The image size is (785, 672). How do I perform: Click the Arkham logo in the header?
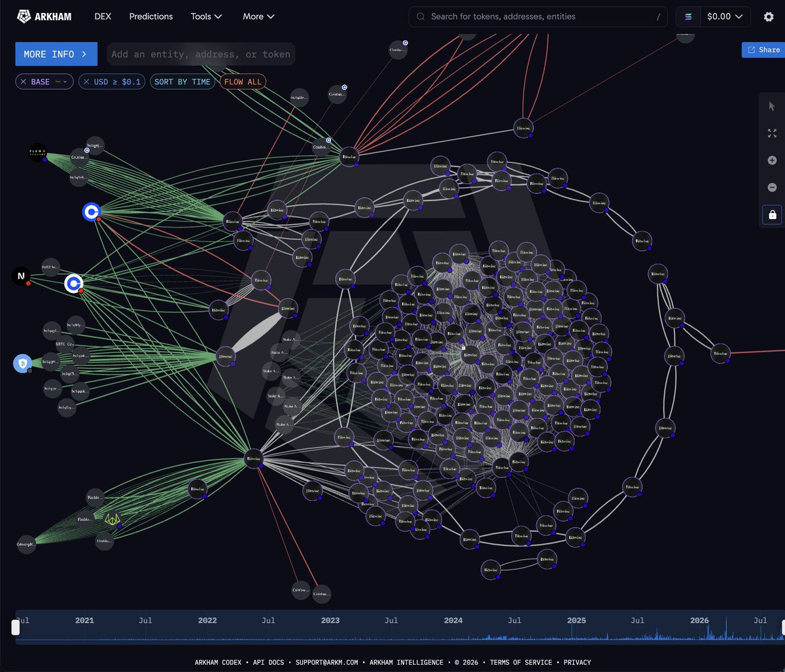pyautogui.click(x=44, y=16)
